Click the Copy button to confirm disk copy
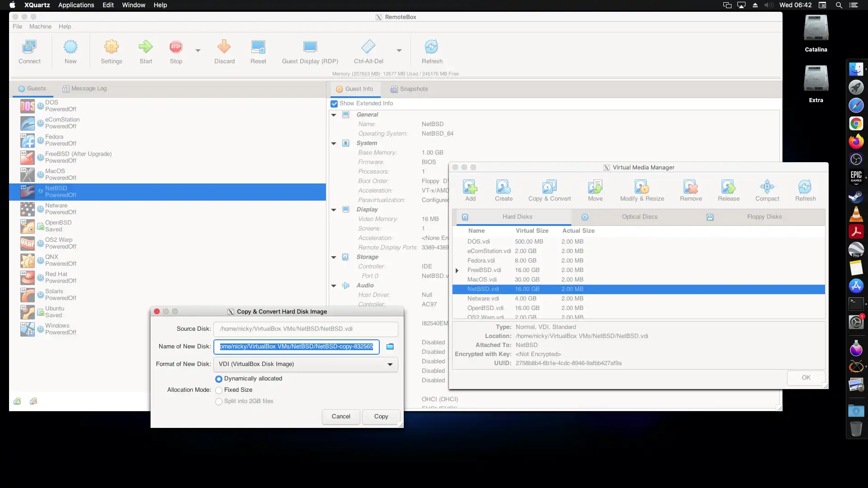Image resolution: width=868 pixels, height=488 pixels. click(x=381, y=416)
